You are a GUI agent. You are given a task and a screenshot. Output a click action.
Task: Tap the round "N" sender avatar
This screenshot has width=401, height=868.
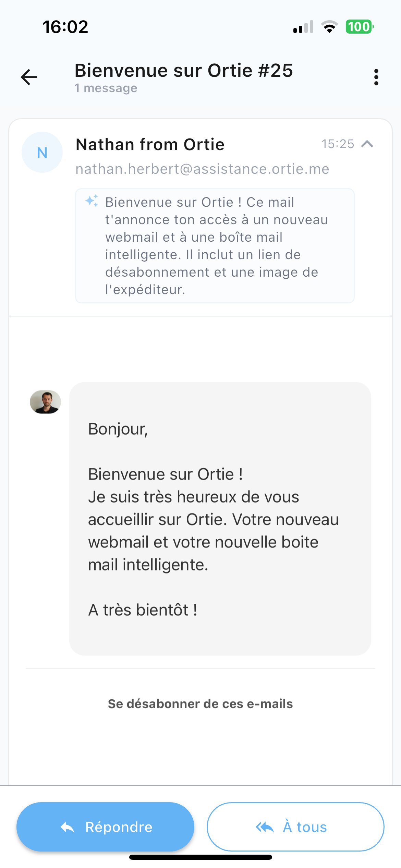tap(42, 152)
